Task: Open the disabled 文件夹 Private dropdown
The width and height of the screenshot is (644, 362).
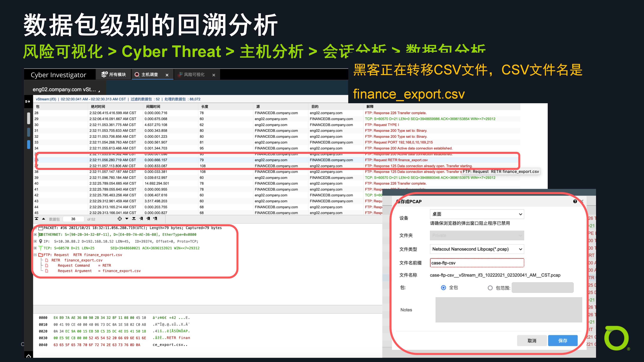Action: click(477, 235)
